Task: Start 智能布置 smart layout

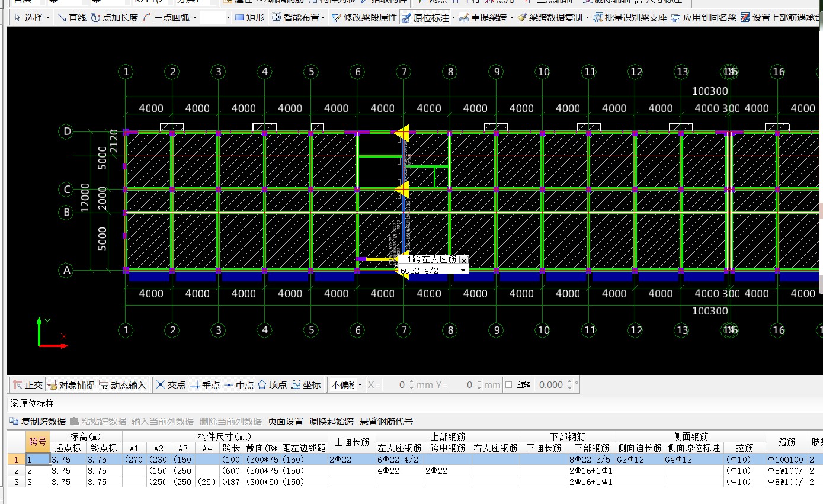Action: click(296, 18)
